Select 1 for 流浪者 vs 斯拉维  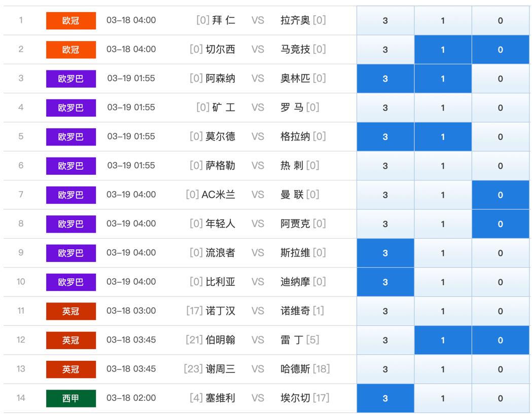443,253
